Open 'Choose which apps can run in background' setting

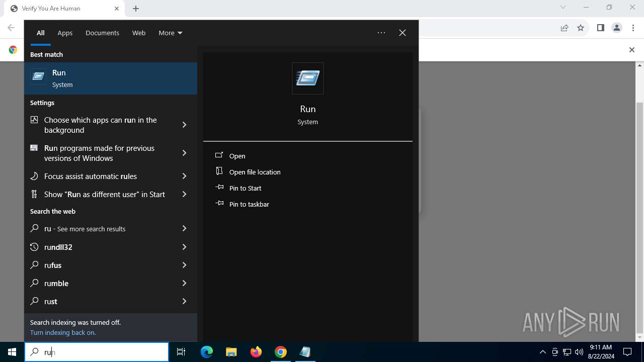coord(101,125)
